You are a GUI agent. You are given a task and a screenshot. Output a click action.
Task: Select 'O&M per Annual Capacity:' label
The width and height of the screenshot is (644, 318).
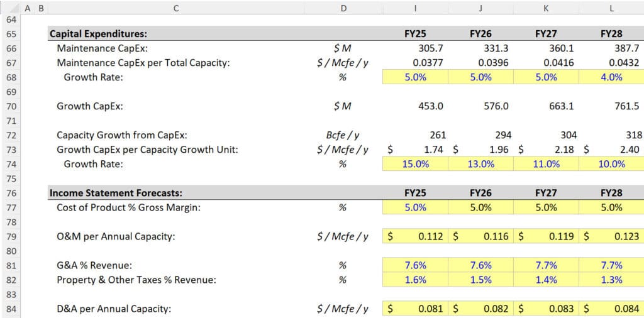click(116, 236)
